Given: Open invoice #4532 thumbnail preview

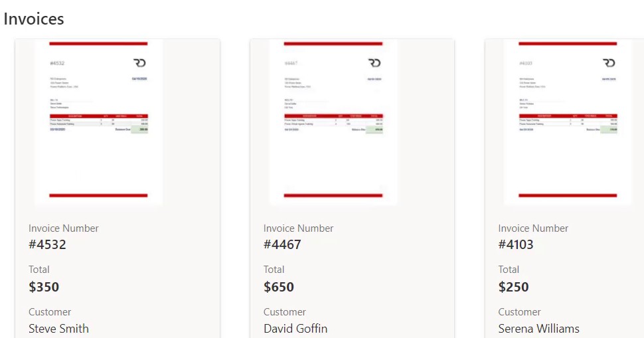Looking at the screenshot, I should pyautogui.click(x=98, y=122).
